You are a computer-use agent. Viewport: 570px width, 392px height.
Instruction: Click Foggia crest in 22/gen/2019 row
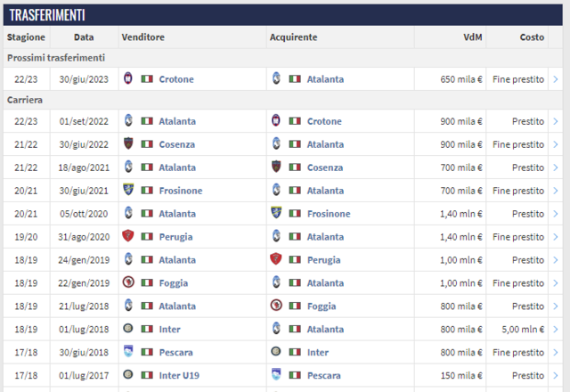pyautogui.click(x=128, y=282)
